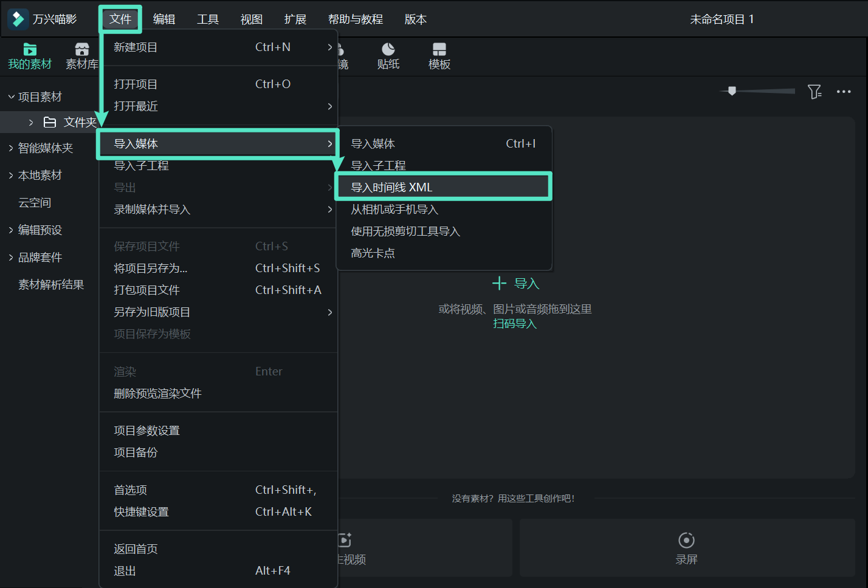Click the 扫码导入 link
Image resolution: width=868 pixels, height=588 pixels.
coord(515,324)
